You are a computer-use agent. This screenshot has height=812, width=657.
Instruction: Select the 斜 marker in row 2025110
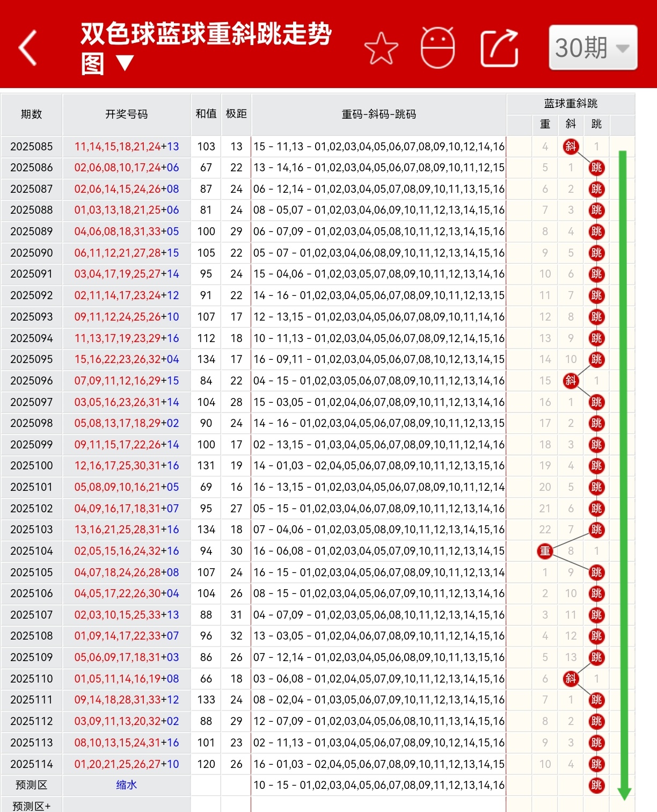(x=571, y=678)
